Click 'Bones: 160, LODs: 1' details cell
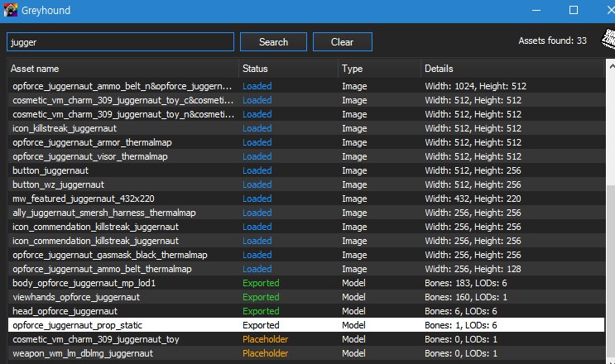Viewport: 615px width, 364px height. (x=465, y=297)
